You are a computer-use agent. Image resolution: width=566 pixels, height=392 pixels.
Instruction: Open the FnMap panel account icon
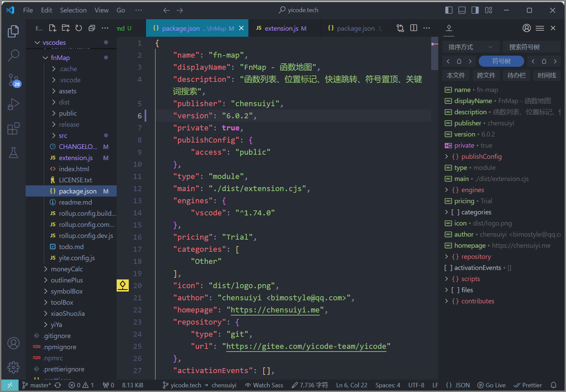[527, 28]
